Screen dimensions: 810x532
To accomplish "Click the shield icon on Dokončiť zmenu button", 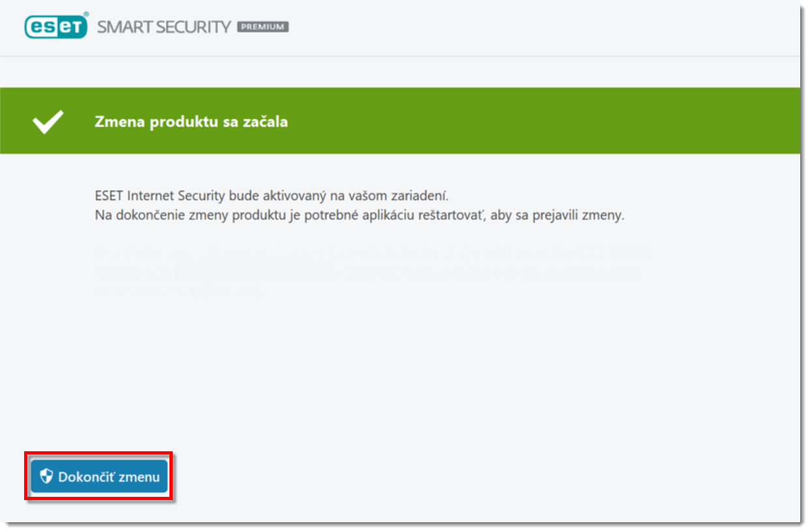I will (x=47, y=476).
